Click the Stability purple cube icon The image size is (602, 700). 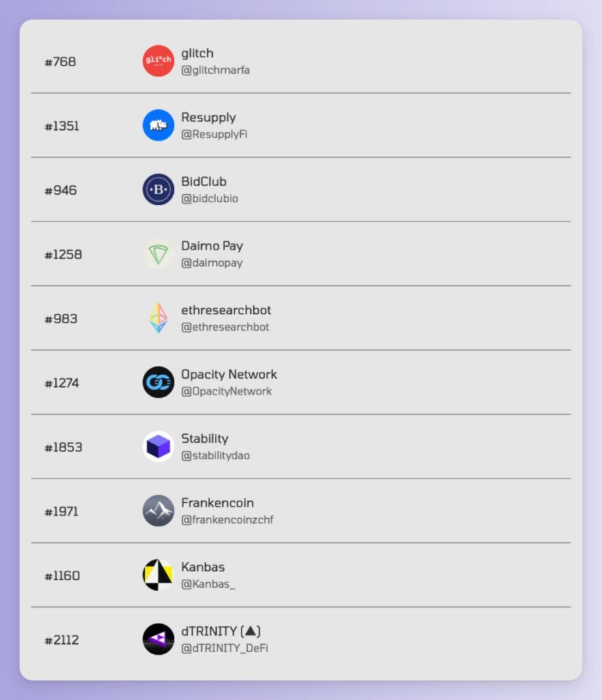pyautogui.click(x=157, y=446)
